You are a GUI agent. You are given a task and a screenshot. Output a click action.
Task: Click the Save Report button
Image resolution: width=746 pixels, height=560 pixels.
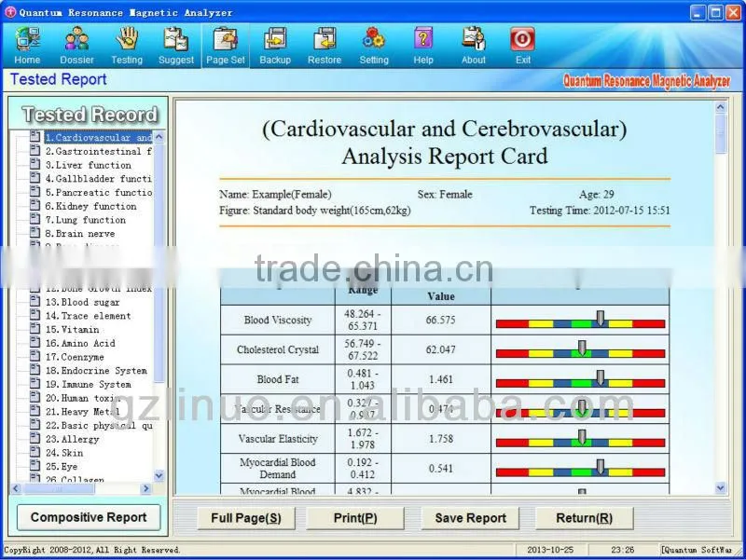point(471,518)
